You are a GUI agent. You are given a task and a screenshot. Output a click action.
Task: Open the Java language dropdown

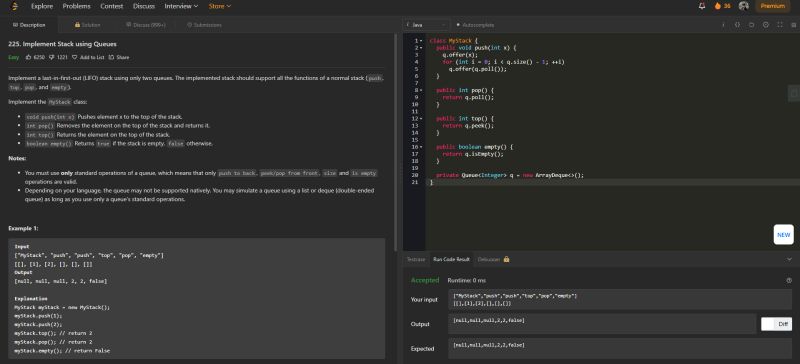coord(426,25)
